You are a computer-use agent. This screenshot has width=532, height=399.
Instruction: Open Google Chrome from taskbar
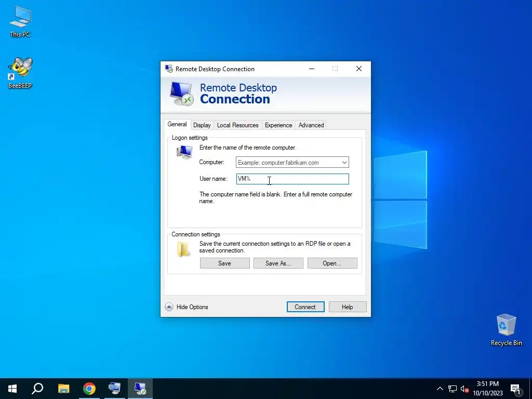coord(89,389)
